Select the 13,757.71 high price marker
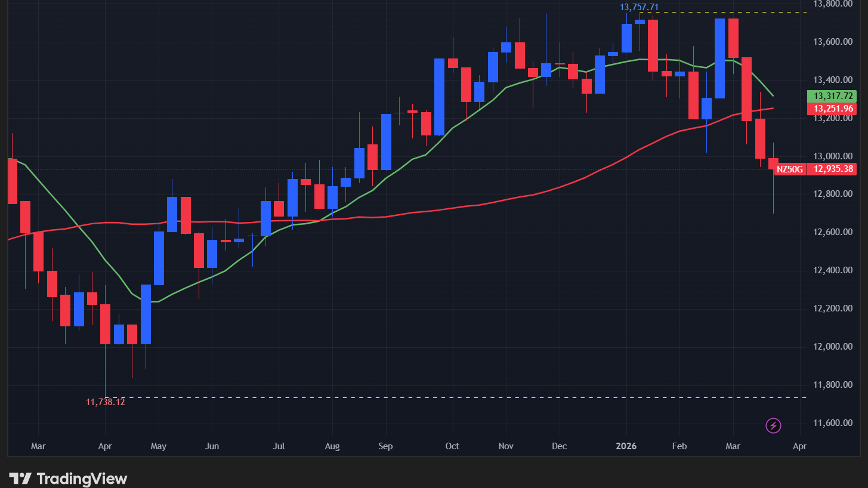868x488 pixels. pyautogui.click(x=640, y=7)
